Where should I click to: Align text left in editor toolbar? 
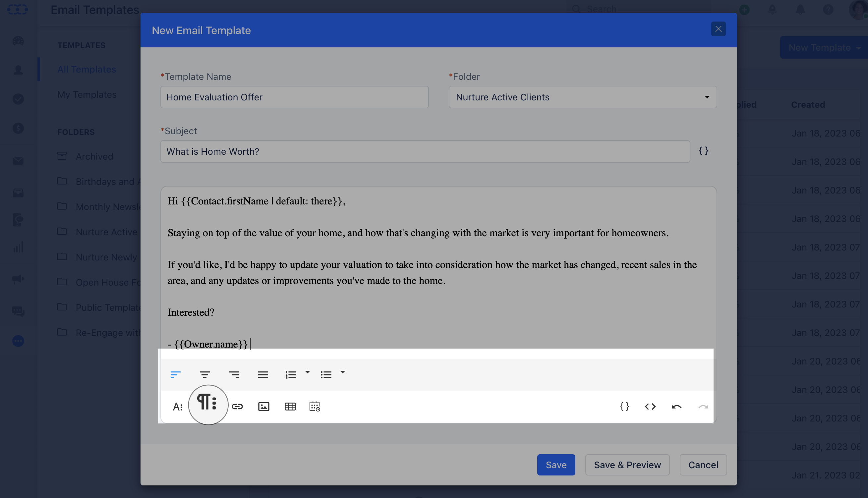point(175,374)
